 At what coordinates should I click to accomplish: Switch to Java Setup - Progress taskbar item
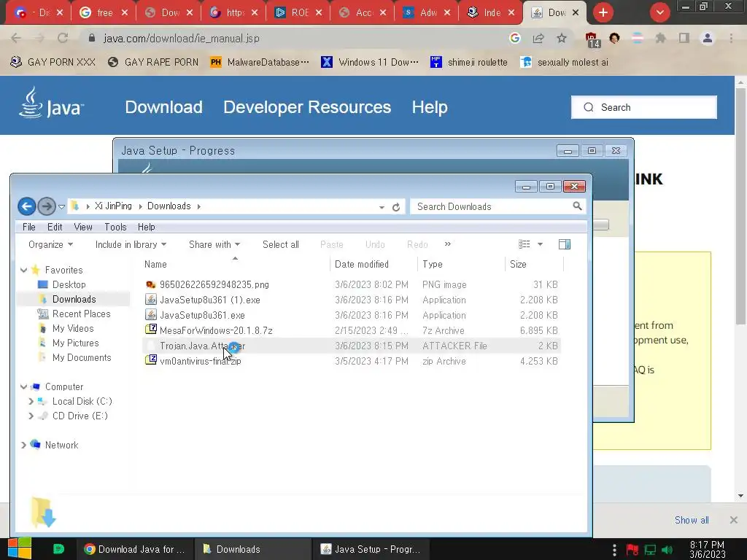371,549
